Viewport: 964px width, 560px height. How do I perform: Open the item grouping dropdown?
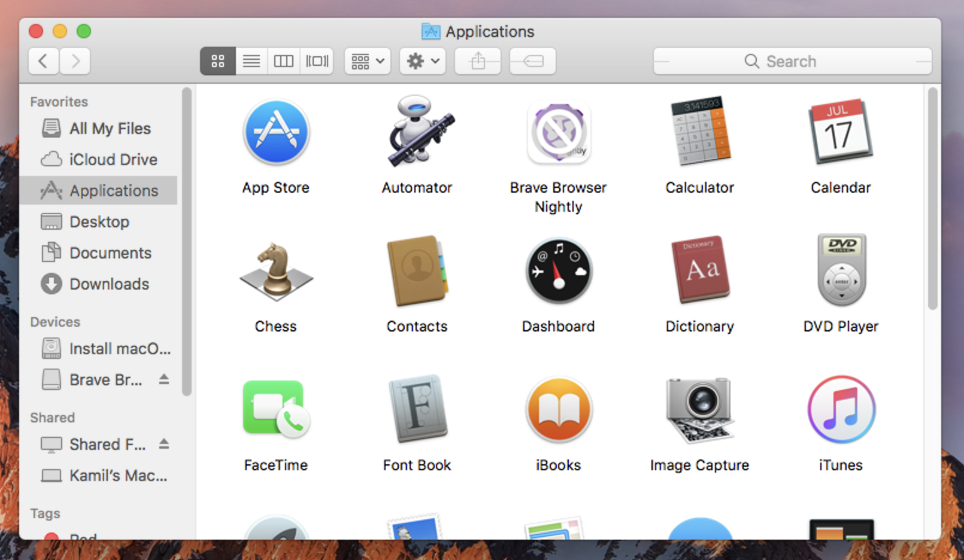point(366,60)
